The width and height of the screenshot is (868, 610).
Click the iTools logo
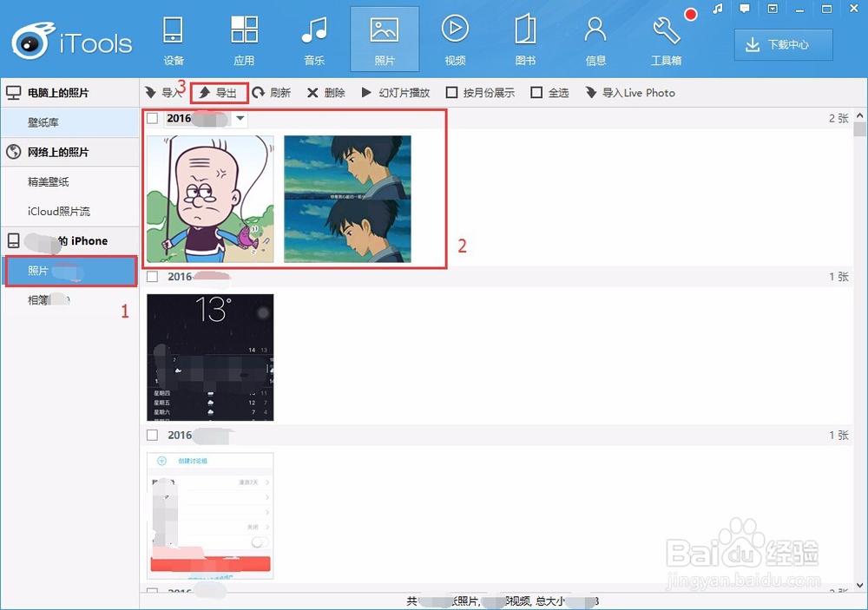pos(72,41)
